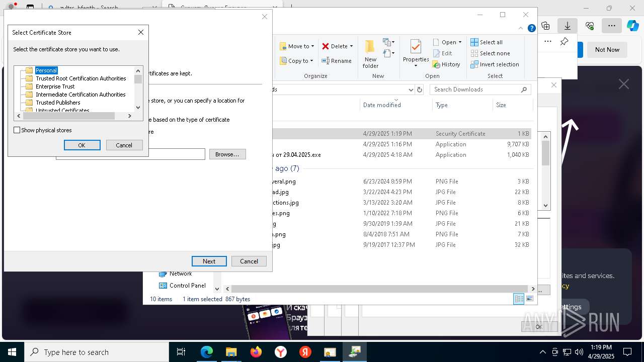Click Browse button in import wizard
The width and height of the screenshot is (644, 362).
pos(227,154)
